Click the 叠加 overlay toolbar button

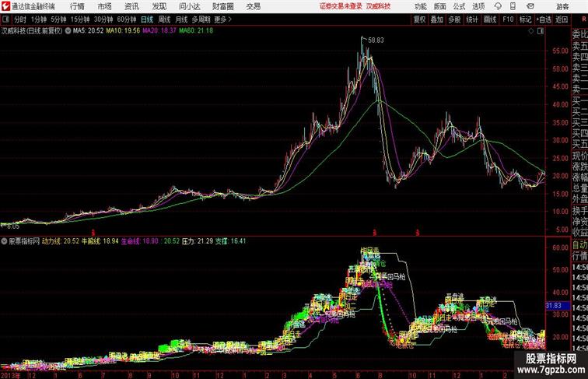(x=437, y=19)
